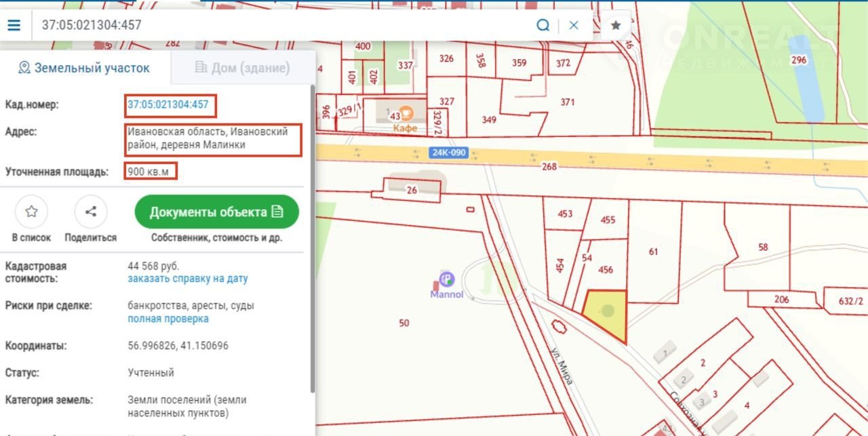The height and width of the screenshot is (436, 868).
Task: Click the 24K-090 road label
Action: pos(449,153)
